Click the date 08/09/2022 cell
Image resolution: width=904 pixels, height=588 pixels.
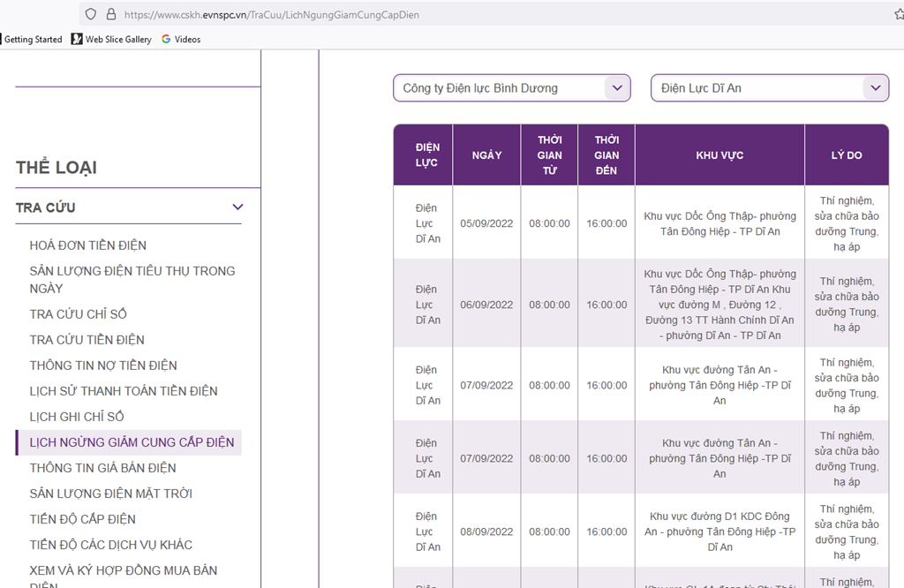(x=486, y=532)
